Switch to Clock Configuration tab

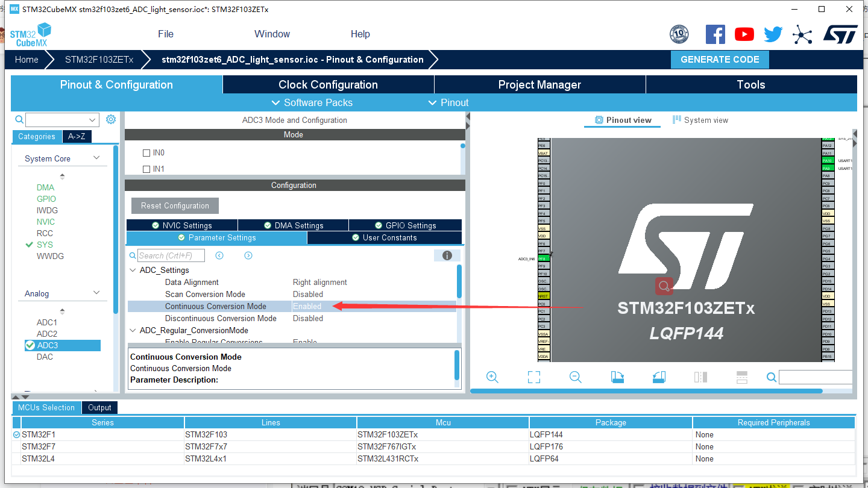[x=328, y=84]
